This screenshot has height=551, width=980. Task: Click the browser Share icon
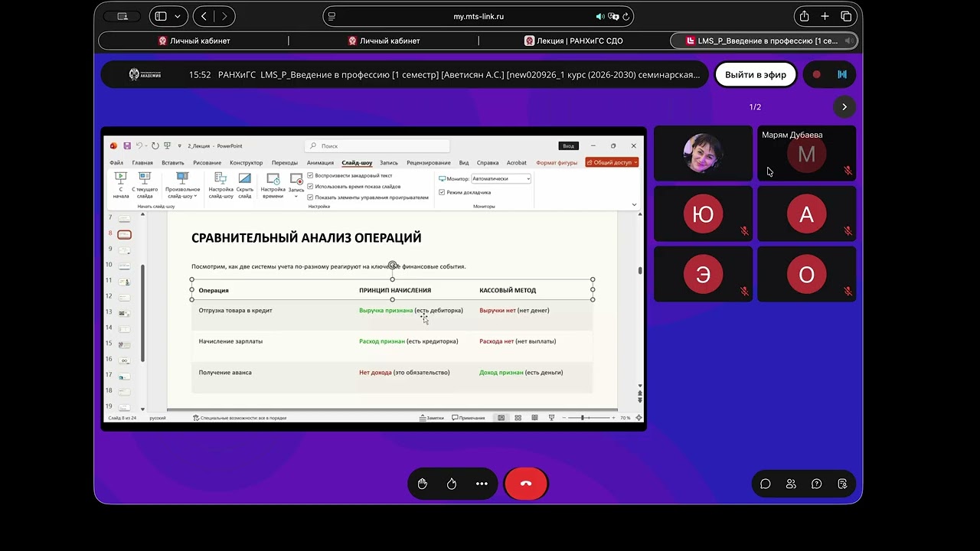click(804, 16)
